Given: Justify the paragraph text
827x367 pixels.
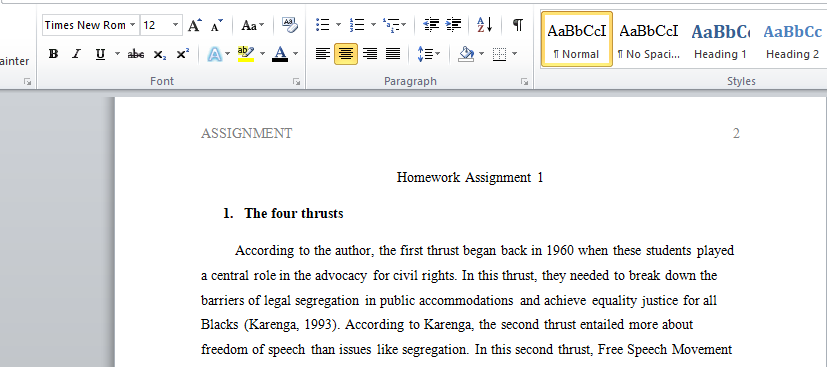Looking at the screenshot, I should 393,54.
